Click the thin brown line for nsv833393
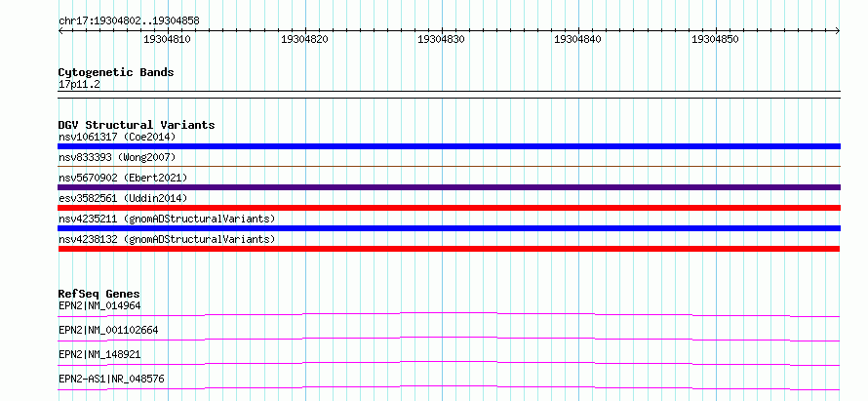This screenshot has width=868, height=401. [449, 166]
